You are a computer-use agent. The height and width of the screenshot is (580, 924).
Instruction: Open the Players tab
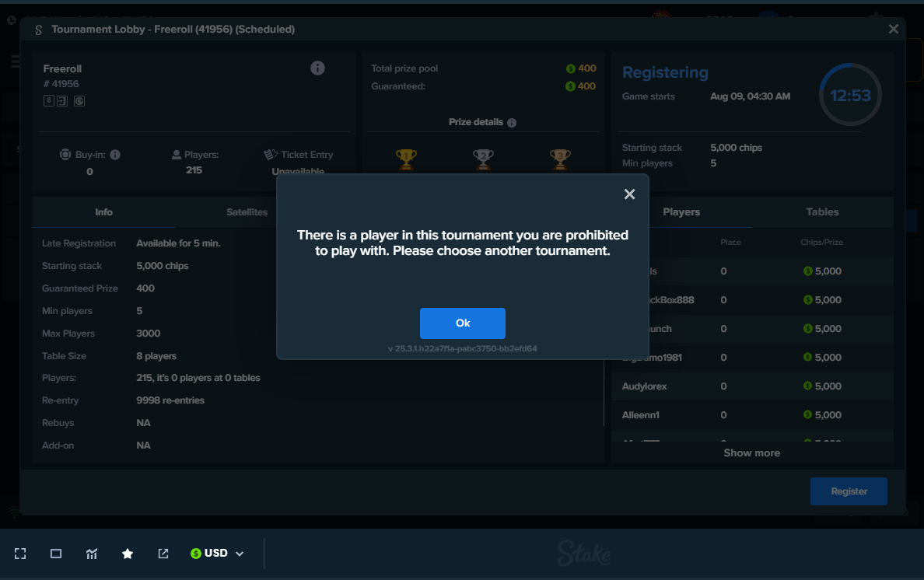[681, 212]
